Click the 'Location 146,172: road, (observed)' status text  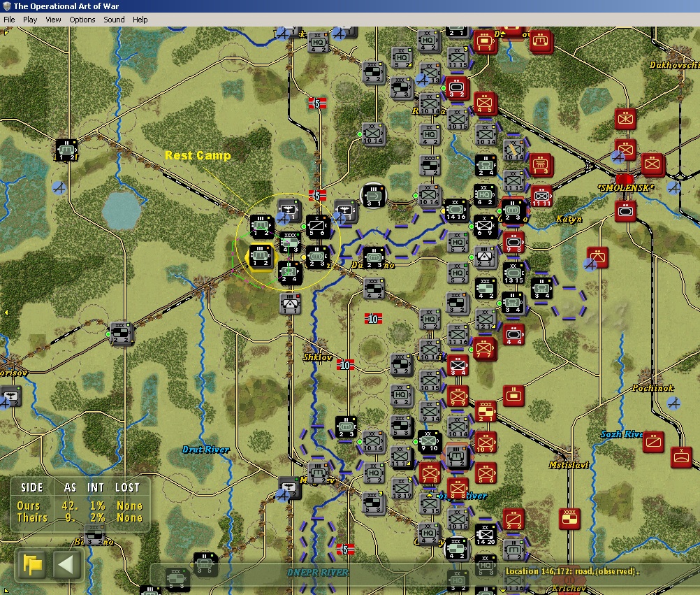pyautogui.click(x=573, y=571)
